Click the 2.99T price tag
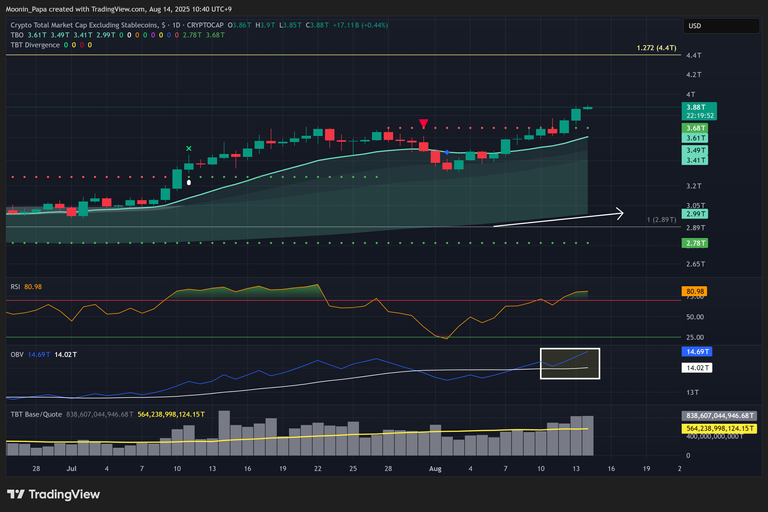 [x=695, y=214]
